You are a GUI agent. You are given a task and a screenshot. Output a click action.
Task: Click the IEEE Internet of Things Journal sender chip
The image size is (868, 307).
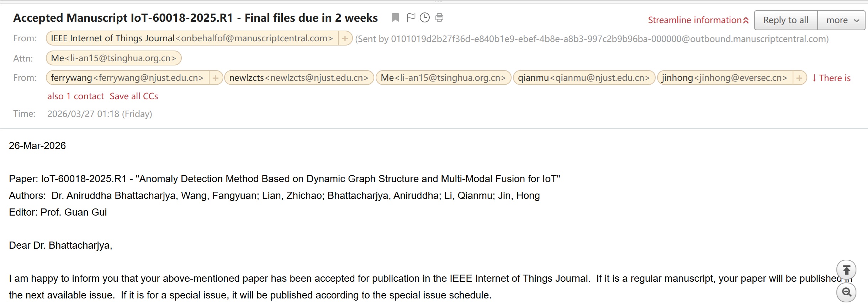point(192,38)
